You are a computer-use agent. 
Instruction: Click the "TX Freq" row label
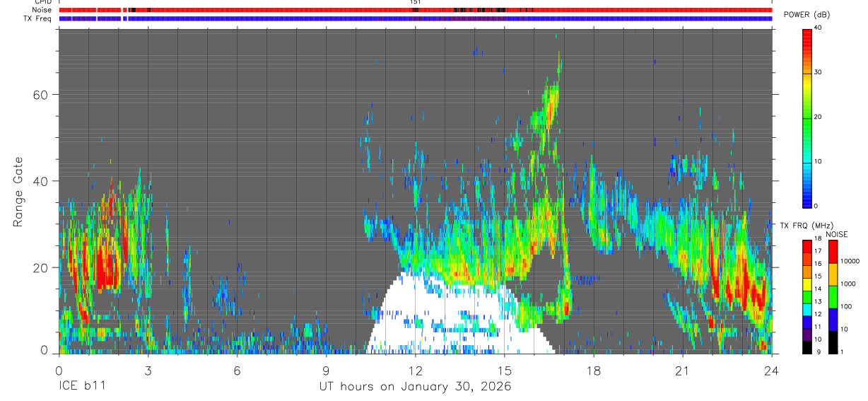pyautogui.click(x=36, y=18)
